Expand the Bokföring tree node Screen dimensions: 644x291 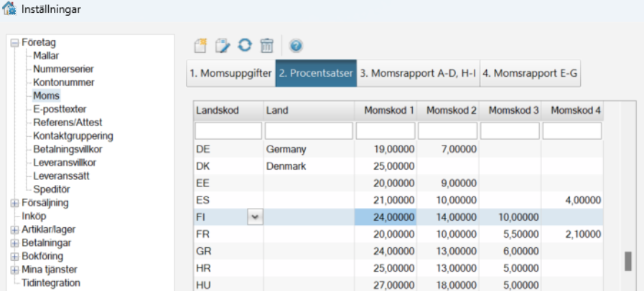coord(15,257)
